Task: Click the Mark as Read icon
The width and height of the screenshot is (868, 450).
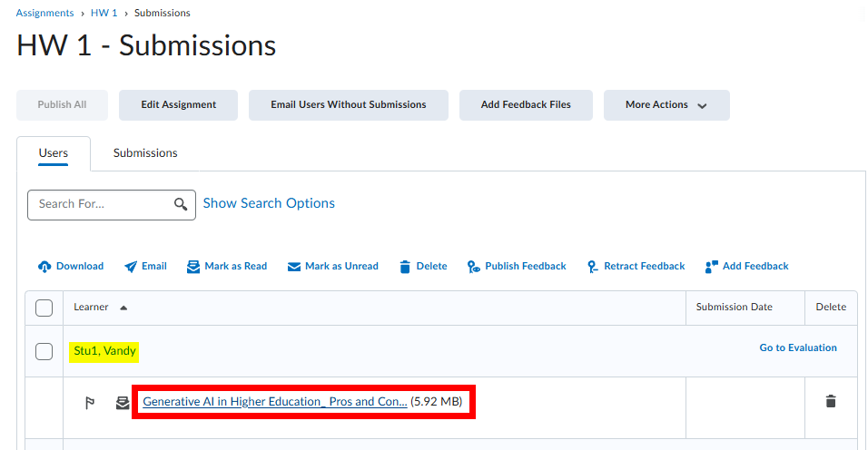Action: tap(193, 267)
